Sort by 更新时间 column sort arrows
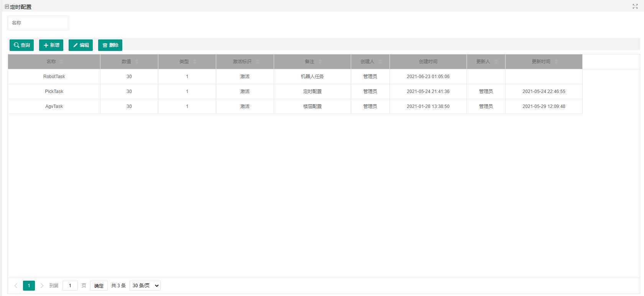The height and width of the screenshot is (296, 644). point(556,62)
